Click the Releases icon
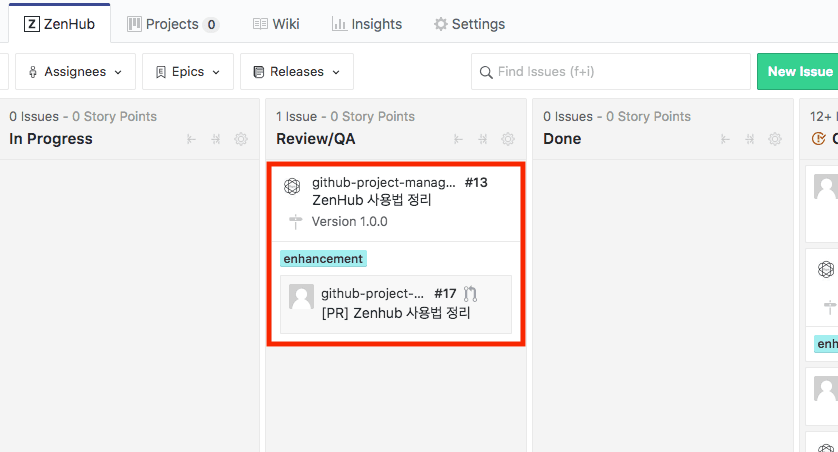The height and width of the screenshot is (452, 838). click(259, 72)
